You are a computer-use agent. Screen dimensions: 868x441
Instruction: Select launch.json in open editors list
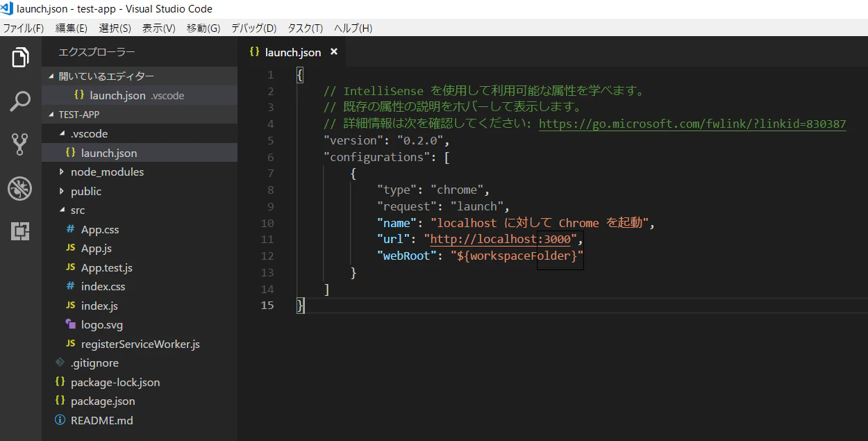click(x=140, y=95)
